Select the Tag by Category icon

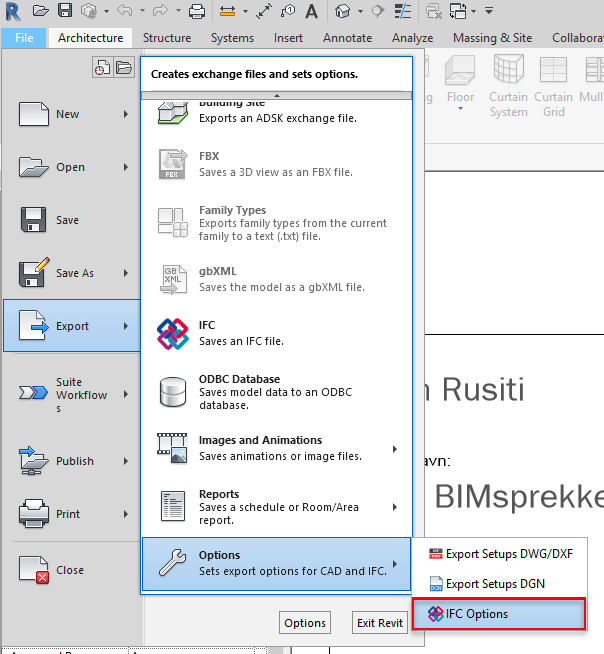point(288,11)
